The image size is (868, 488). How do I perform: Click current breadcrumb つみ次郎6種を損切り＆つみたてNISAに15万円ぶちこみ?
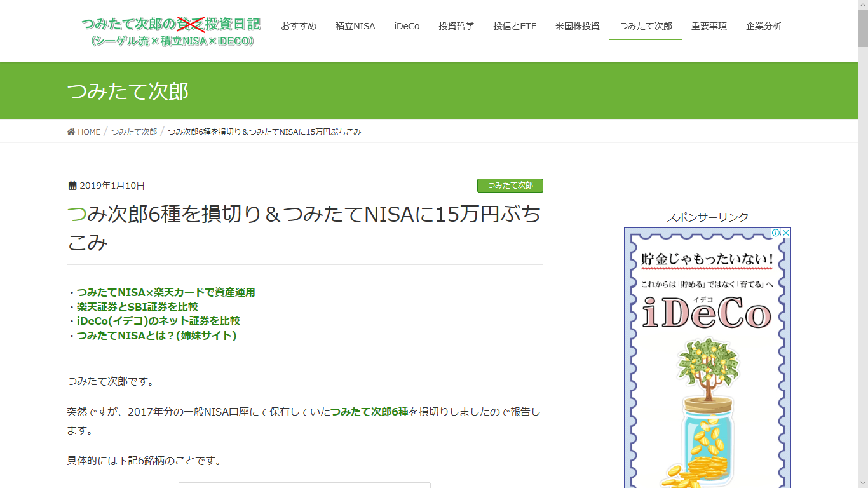pos(264,132)
